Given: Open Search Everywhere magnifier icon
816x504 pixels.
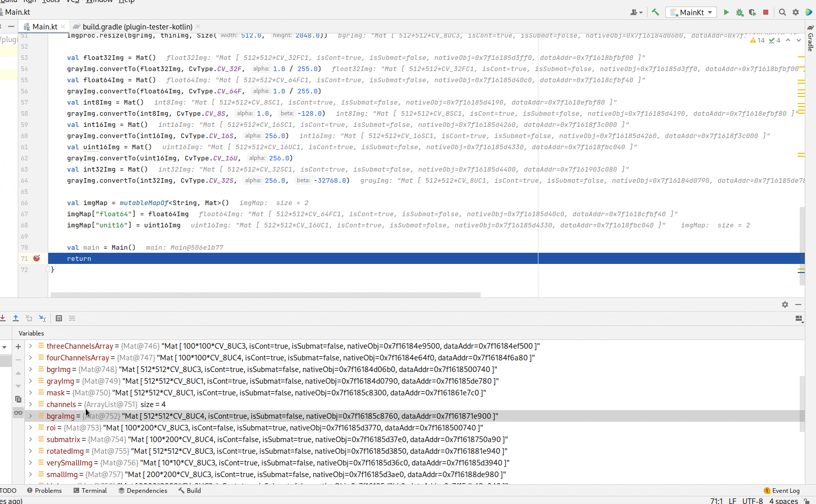Looking at the screenshot, I should [782, 12].
